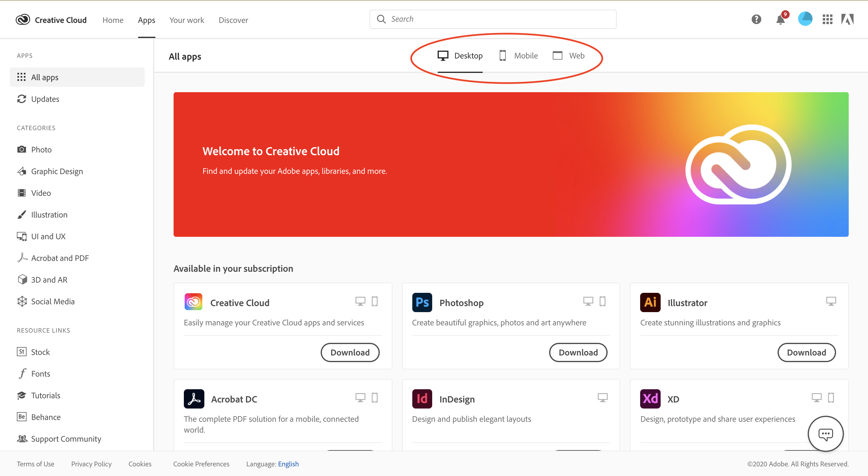868x476 pixels.
Task: Select Graphic Design category in sidebar
Action: click(57, 171)
